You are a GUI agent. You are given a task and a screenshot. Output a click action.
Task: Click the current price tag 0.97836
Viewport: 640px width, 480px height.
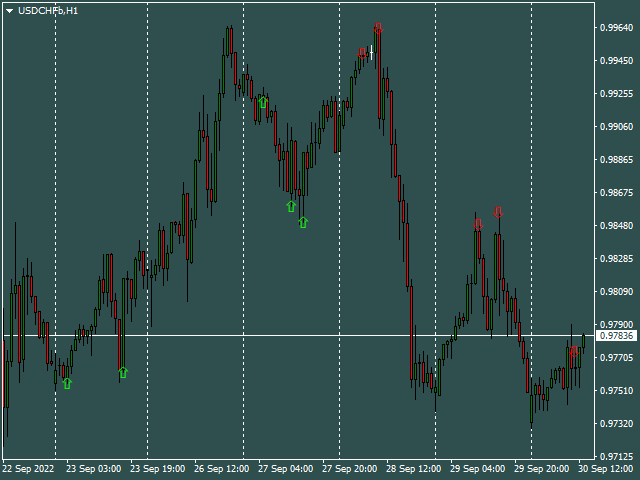(x=616, y=336)
